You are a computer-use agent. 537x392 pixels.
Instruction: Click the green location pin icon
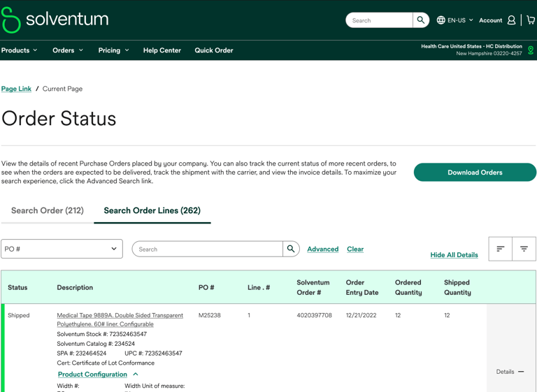click(x=531, y=50)
